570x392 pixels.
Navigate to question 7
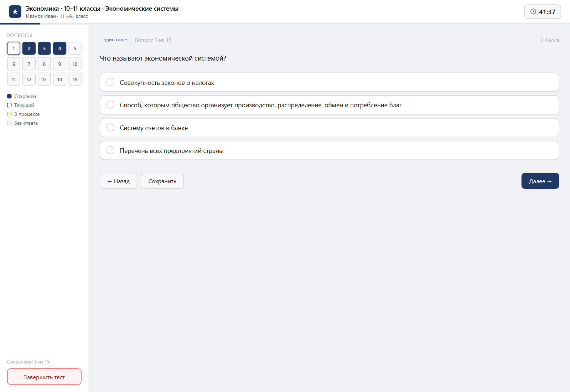pyautogui.click(x=29, y=64)
